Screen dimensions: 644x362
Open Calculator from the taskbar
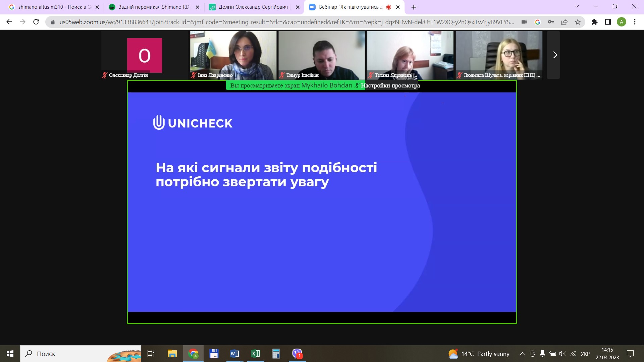[x=276, y=354]
